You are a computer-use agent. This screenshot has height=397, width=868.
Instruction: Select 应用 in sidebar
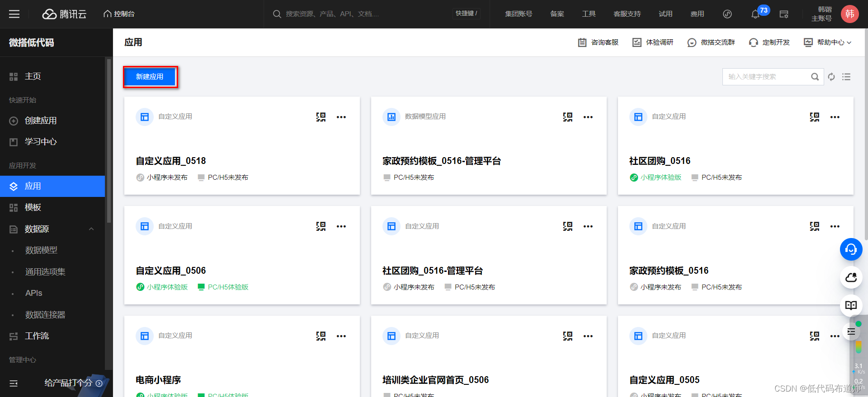pos(52,186)
